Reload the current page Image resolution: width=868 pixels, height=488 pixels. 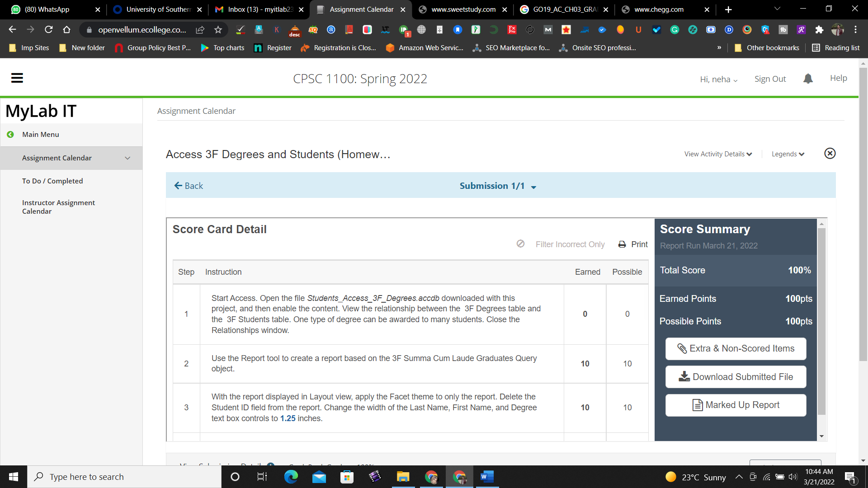click(48, 30)
